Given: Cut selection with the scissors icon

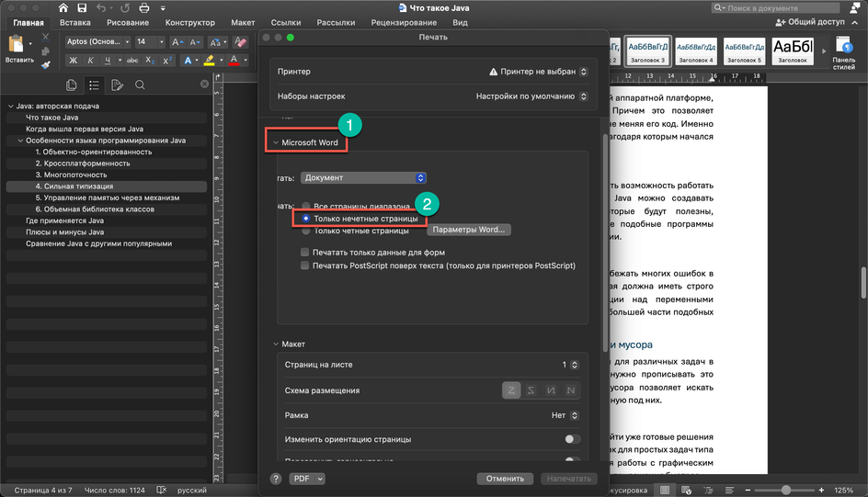Looking at the screenshot, I should [45, 38].
